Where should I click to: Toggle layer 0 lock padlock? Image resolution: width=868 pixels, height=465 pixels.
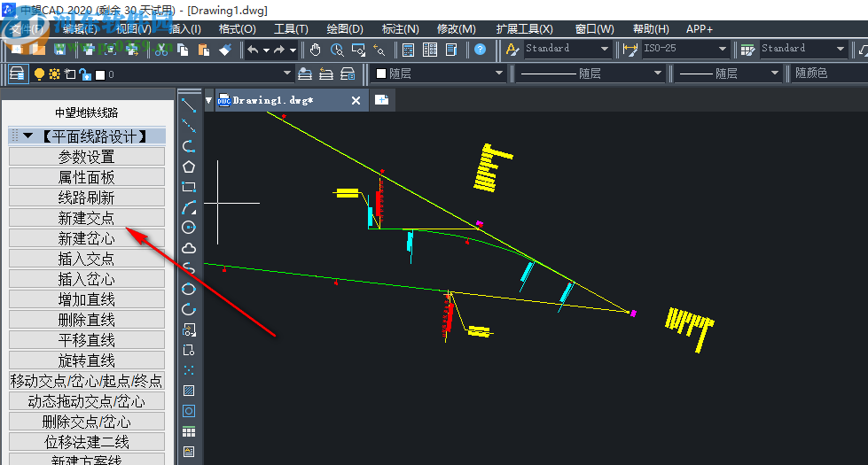pyautogui.click(x=85, y=74)
